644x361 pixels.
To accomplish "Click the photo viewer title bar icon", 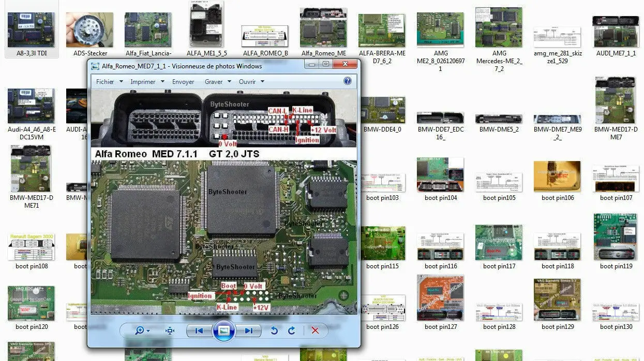I will coord(95,66).
